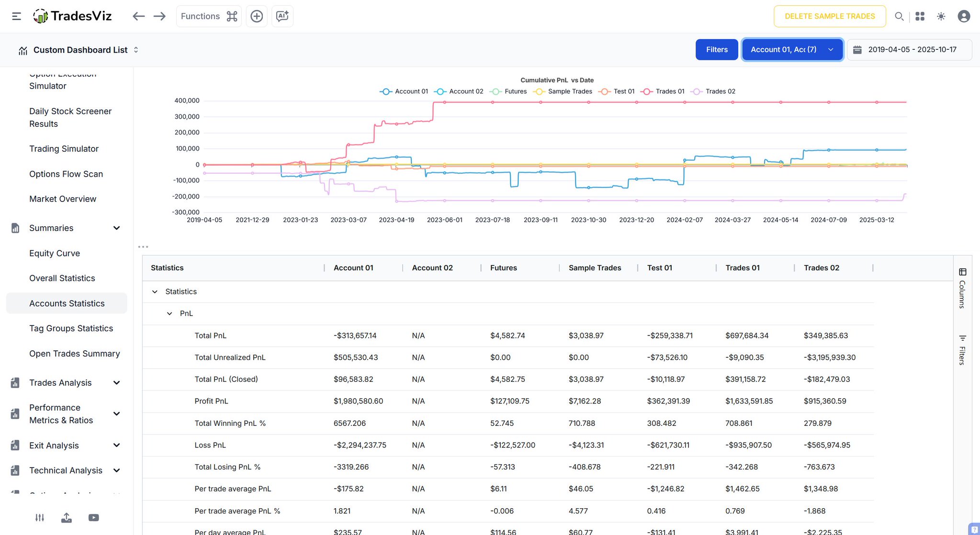The image size is (980, 535).
Task: Open the search magnifier icon
Action: (x=899, y=16)
